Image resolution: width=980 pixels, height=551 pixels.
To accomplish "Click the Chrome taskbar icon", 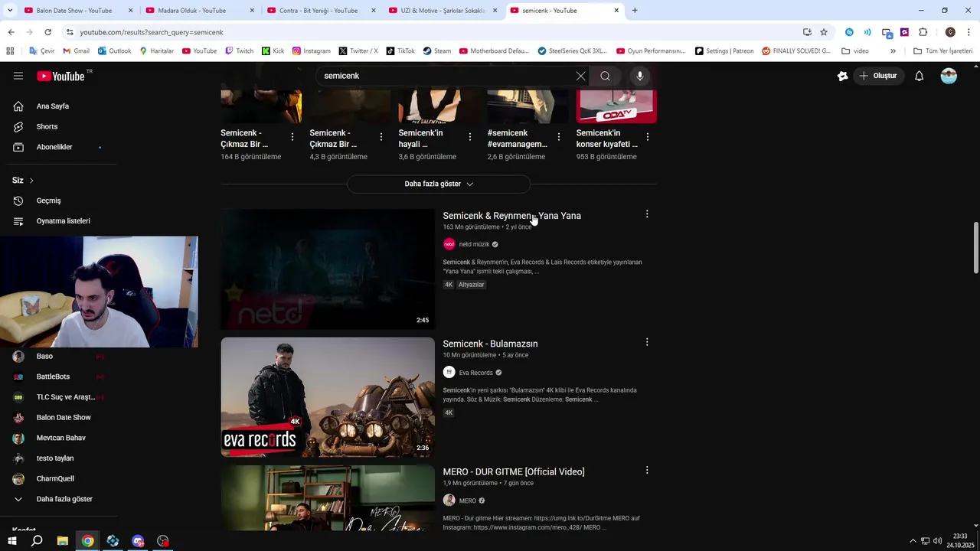I will point(88,541).
